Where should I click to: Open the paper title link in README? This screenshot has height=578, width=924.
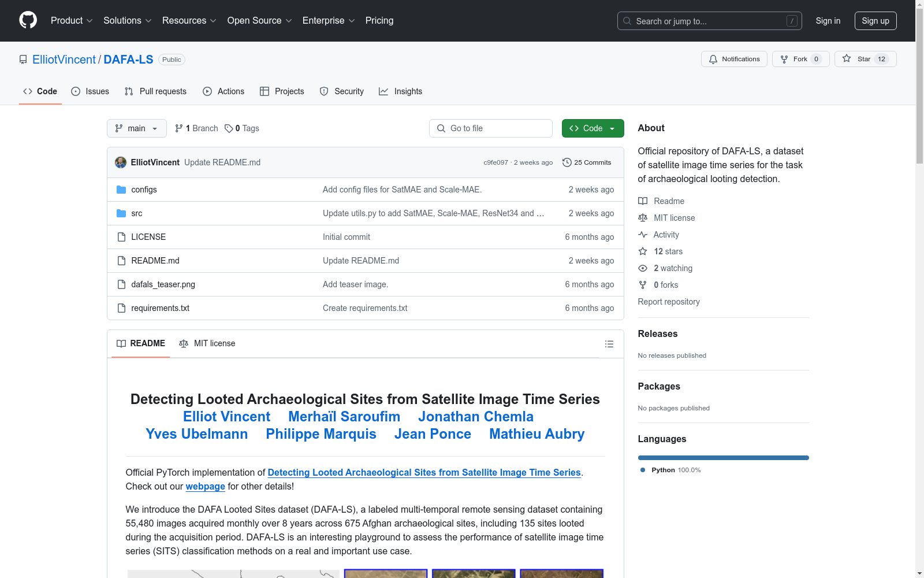[424, 473]
